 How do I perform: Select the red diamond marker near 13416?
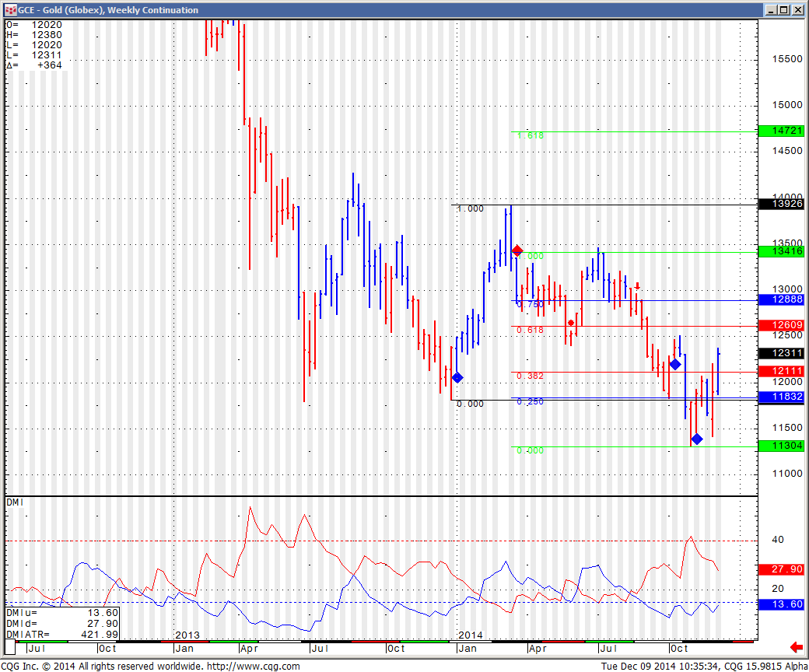517,250
